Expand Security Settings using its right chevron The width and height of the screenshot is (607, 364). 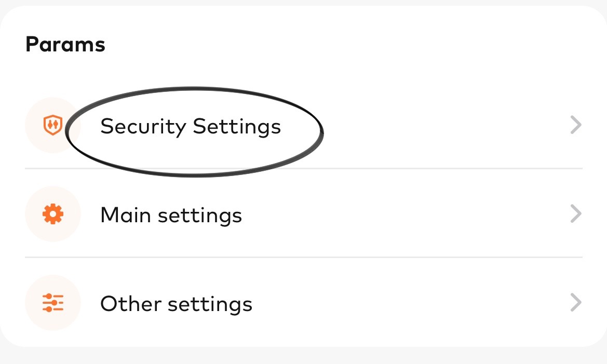coord(575,125)
